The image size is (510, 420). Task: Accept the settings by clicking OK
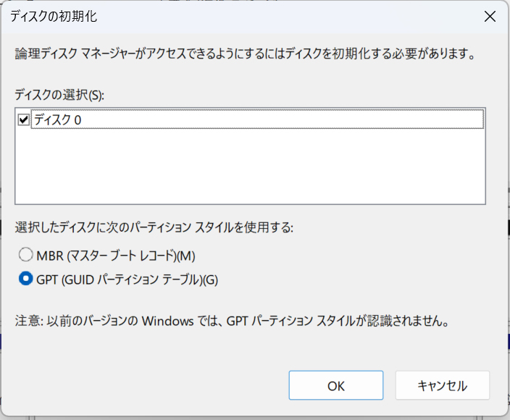[x=336, y=385]
